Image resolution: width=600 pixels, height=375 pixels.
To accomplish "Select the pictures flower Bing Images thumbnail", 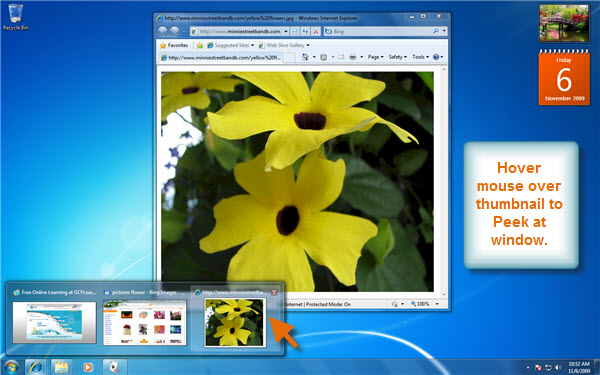I will click(145, 322).
